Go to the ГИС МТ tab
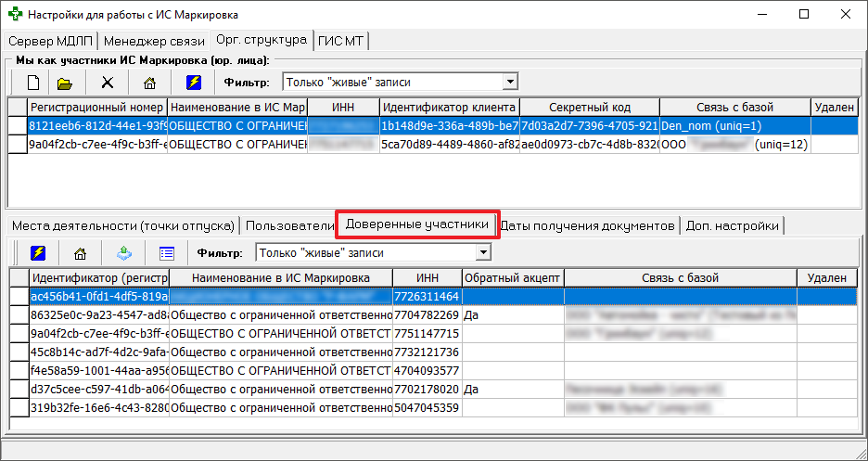The image size is (868, 461). (342, 41)
